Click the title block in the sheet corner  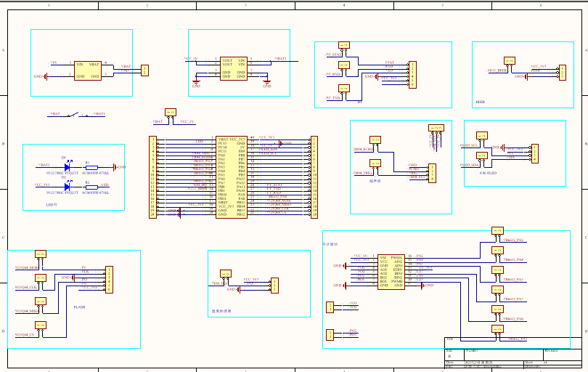pyautogui.click(x=513, y=352)
